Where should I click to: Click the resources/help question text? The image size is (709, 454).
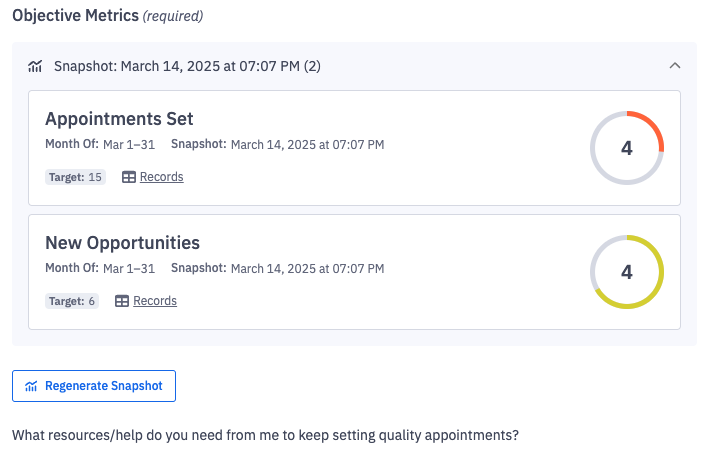[x=266, y=436]
